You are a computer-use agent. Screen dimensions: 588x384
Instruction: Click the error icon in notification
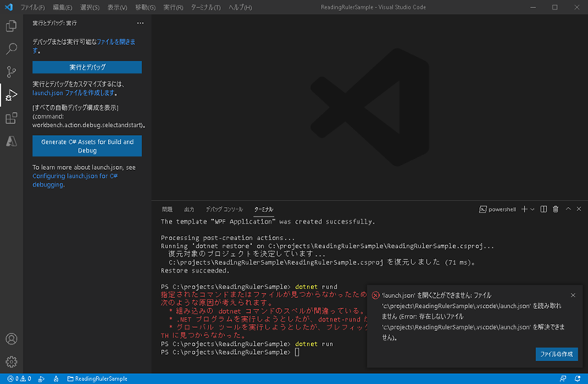tap(376, 296)
